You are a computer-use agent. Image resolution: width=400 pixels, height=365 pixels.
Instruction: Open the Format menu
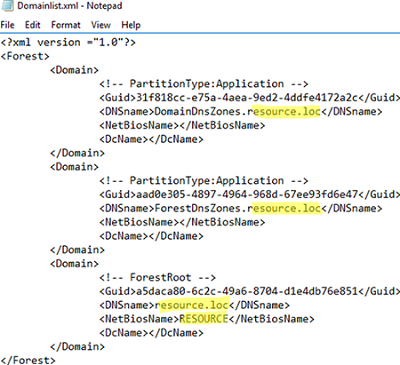(x=66, y=25)
